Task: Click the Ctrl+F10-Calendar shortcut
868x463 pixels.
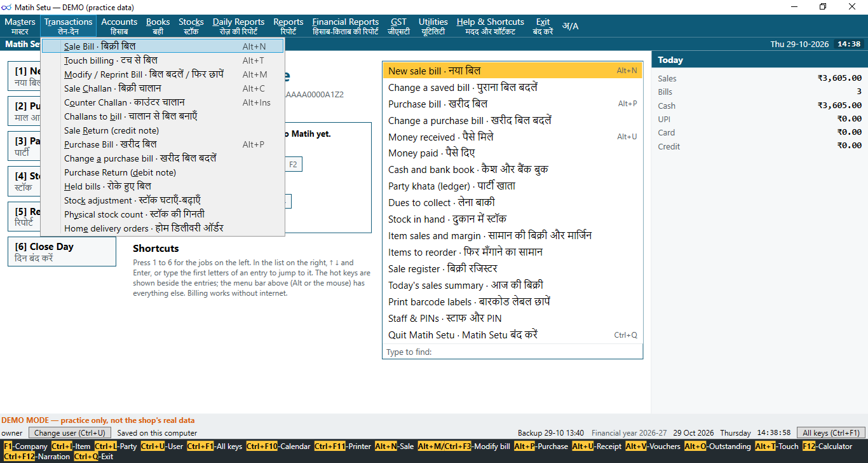Action: (x=278, y=446)
